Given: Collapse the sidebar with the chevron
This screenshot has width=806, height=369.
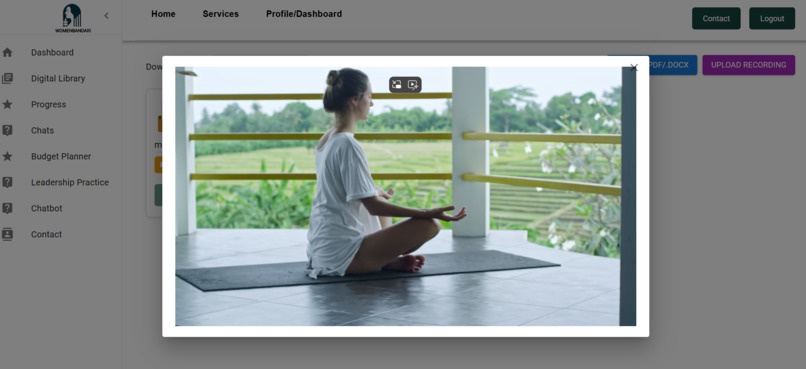Looking at the screenshot, I should pos(106,16).
